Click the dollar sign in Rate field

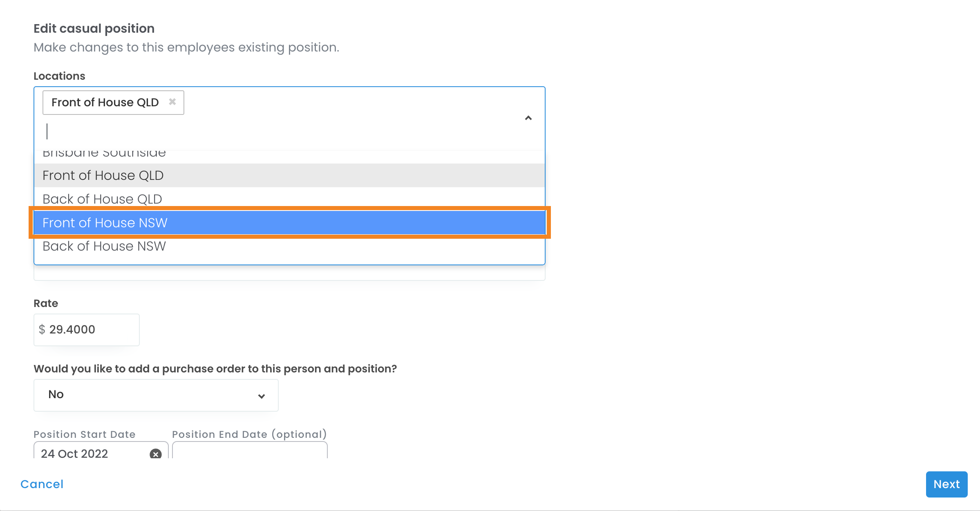click(42, 329)
